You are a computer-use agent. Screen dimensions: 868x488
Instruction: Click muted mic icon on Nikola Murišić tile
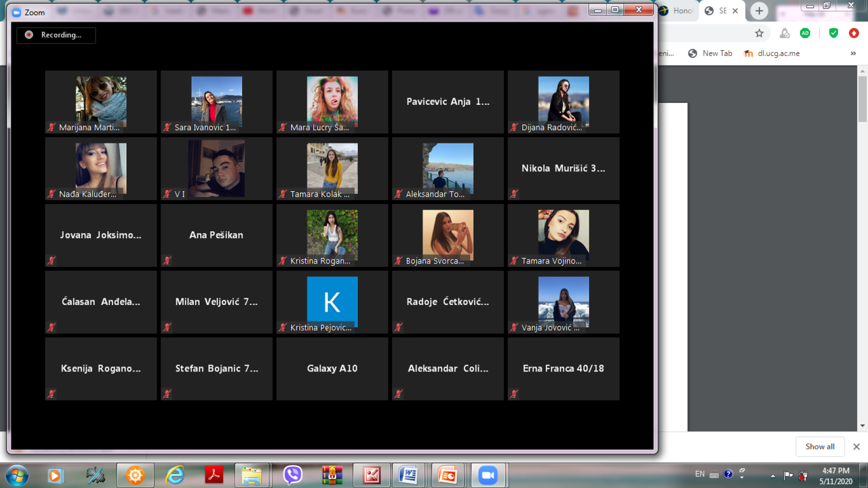[514, 194]
